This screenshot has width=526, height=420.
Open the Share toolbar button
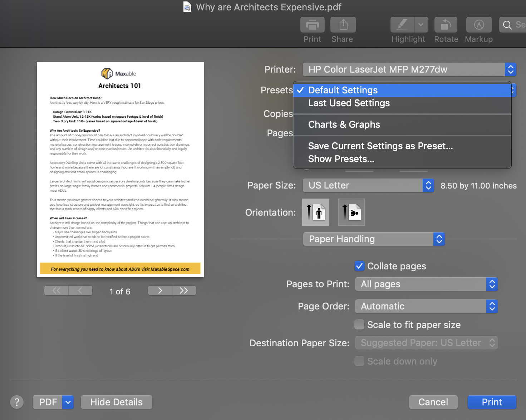tap(343, 25)
